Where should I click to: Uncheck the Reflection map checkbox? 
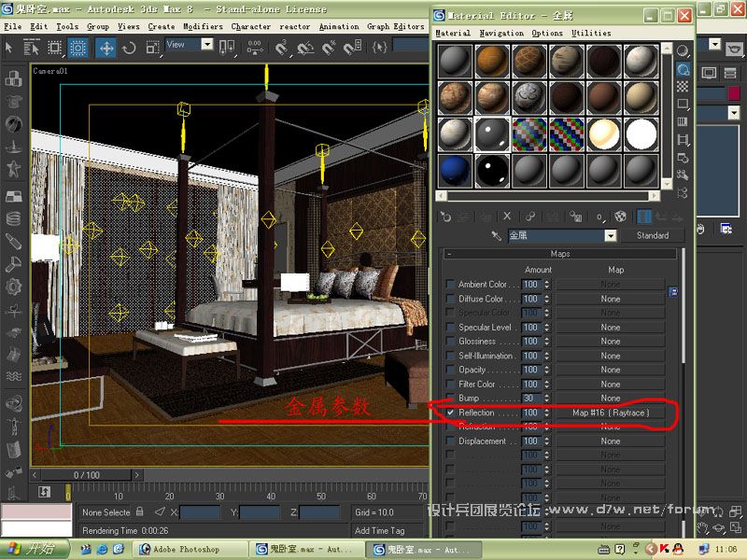tap(451, 413)
